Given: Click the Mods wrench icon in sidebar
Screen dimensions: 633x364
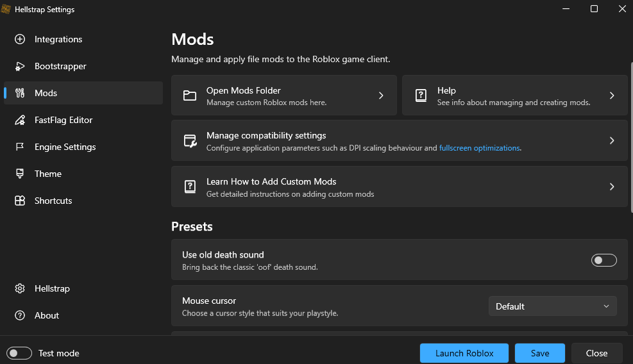Looking at the screenshot, I should 20,93.
